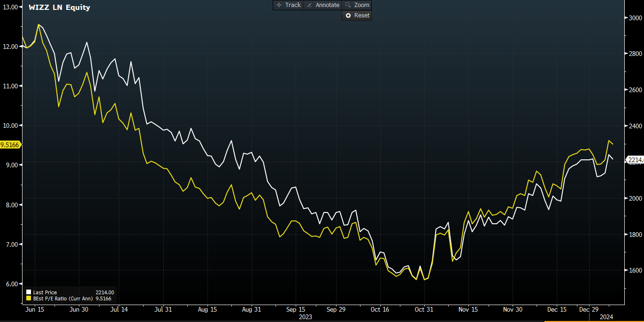The image size is (644, 322).
Task: Click the 9.00 left axis label
Action: coord(12,165)
